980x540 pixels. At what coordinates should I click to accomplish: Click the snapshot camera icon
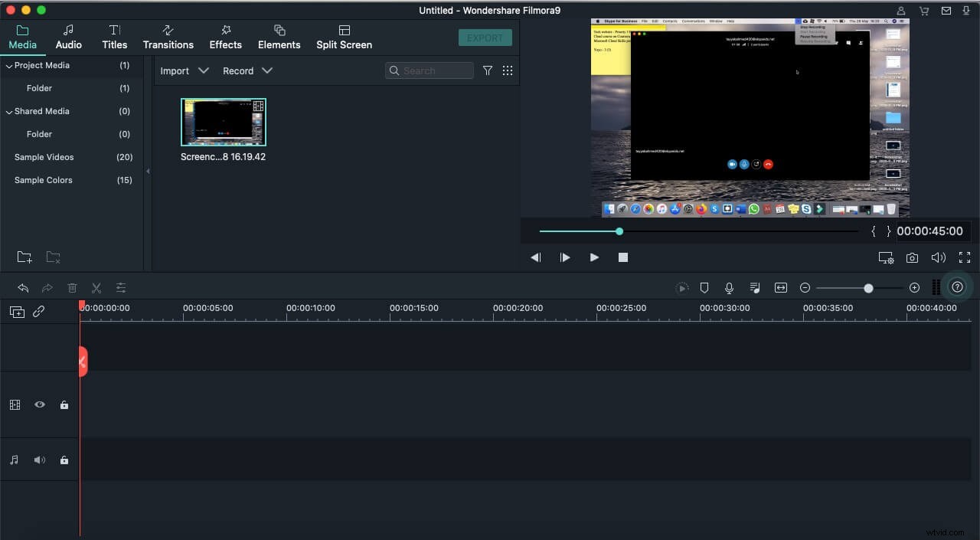click(912, 258)
